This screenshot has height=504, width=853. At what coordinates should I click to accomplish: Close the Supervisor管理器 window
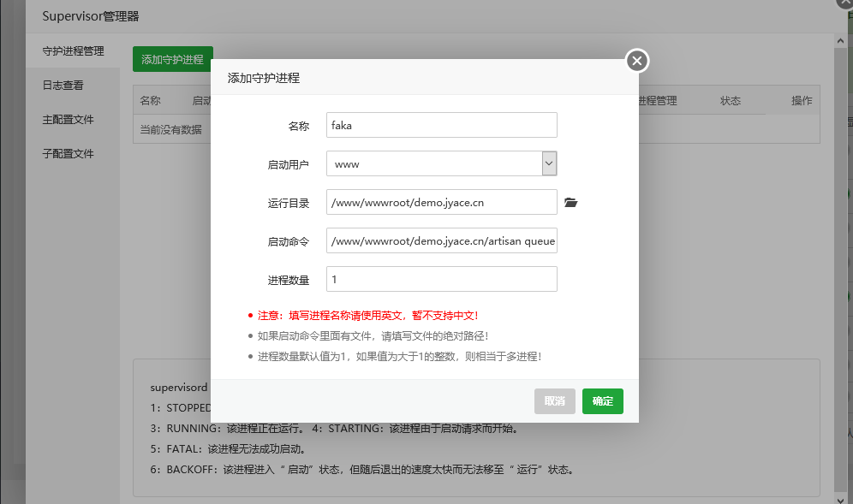[842, 3]
